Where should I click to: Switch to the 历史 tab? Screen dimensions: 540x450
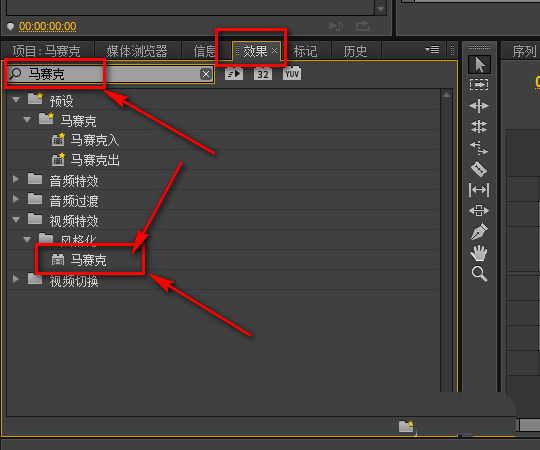click(355, 51)
